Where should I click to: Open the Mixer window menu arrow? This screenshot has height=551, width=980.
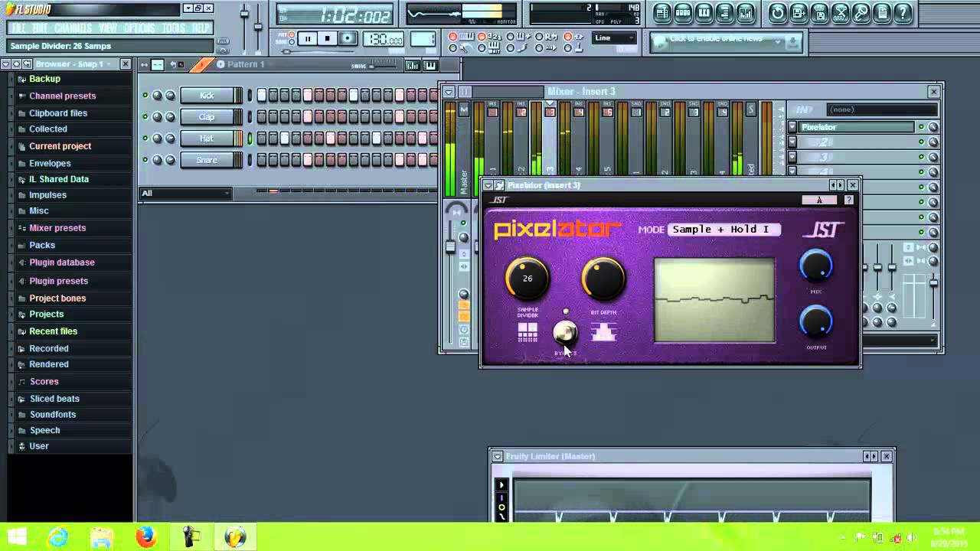click(449, 92)
